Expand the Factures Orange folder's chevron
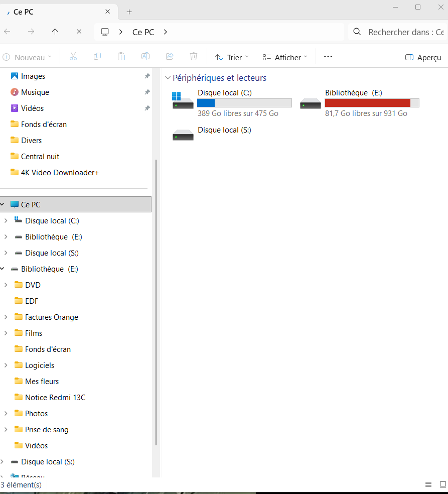This screenshot has height=494, width=448. click(6, 317)
